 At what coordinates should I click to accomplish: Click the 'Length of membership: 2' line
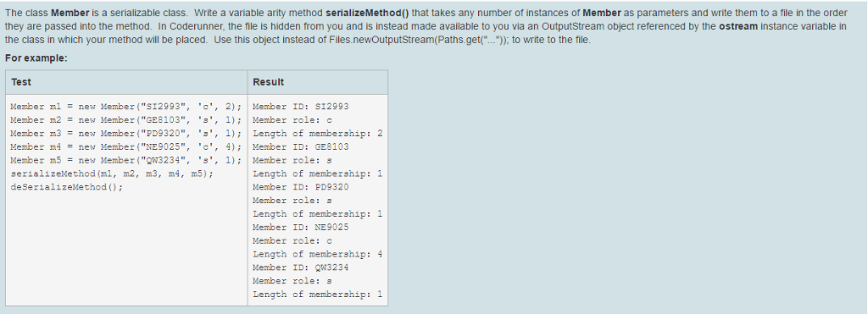point(318,133)
